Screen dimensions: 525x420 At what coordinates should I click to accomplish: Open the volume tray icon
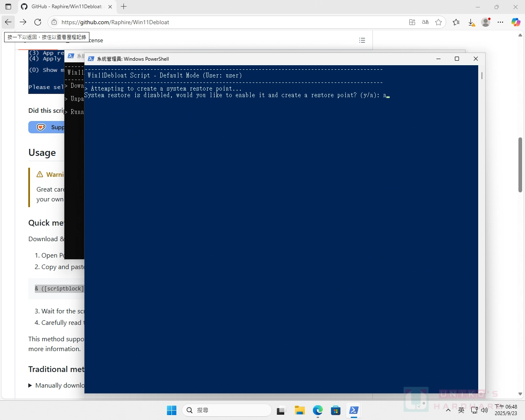point(484,410)
